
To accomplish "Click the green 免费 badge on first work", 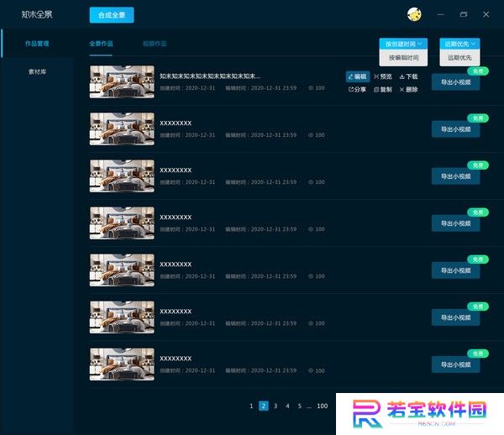I will pyautogui.click(x=478, y=71).
